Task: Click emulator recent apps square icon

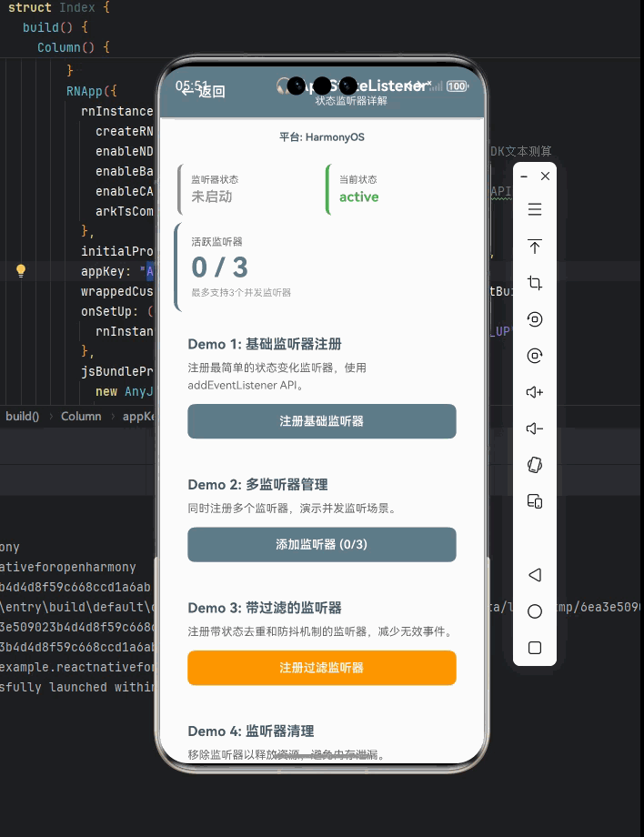Action: click(x=535, y=648)
